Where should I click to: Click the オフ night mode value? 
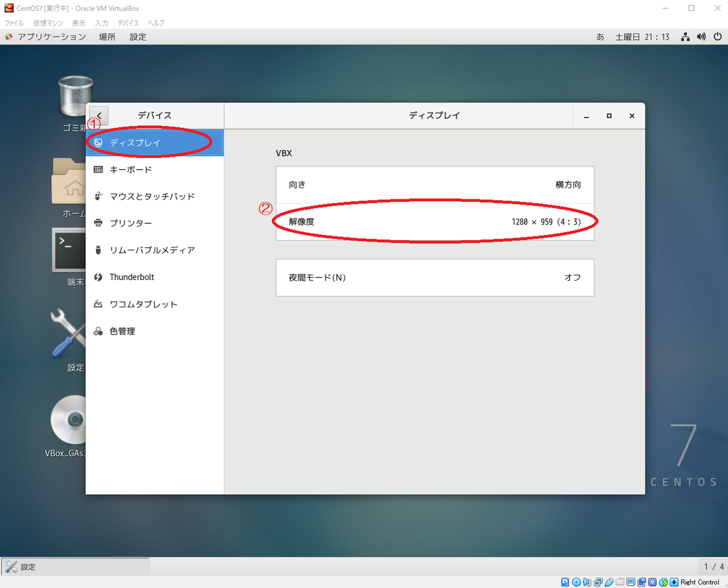[573, 278]
